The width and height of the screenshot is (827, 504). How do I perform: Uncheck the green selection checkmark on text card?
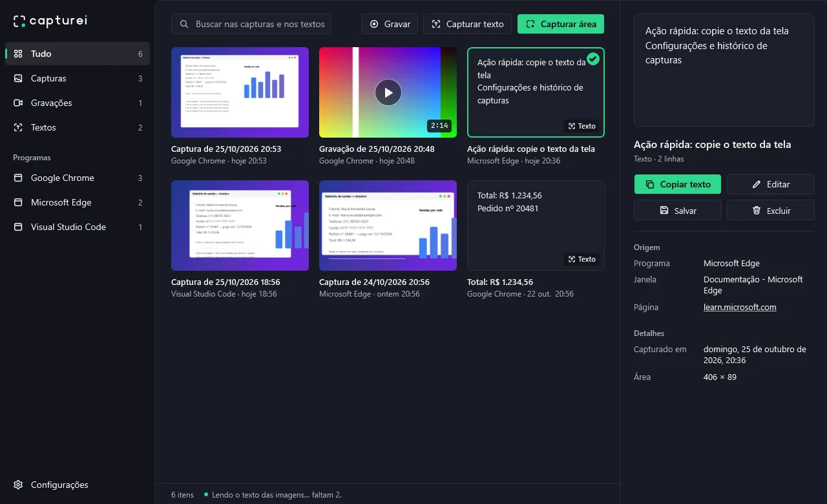tap(593, 59)
